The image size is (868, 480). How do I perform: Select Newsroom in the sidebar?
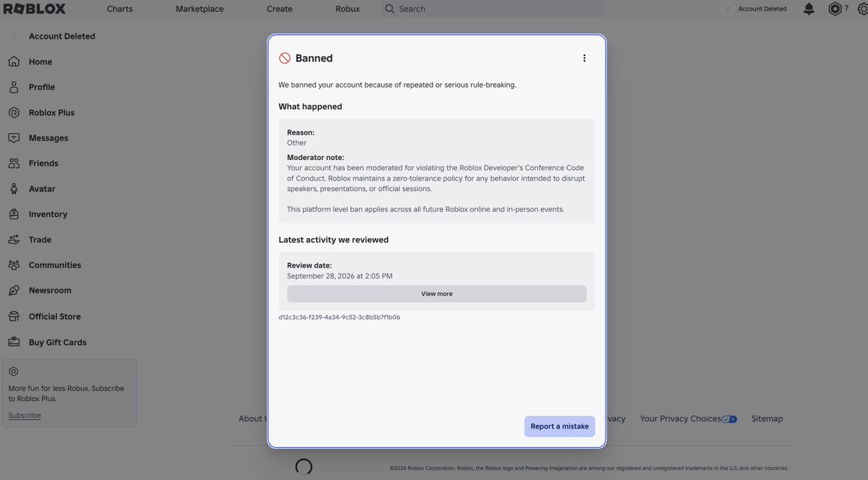(50, 290)
